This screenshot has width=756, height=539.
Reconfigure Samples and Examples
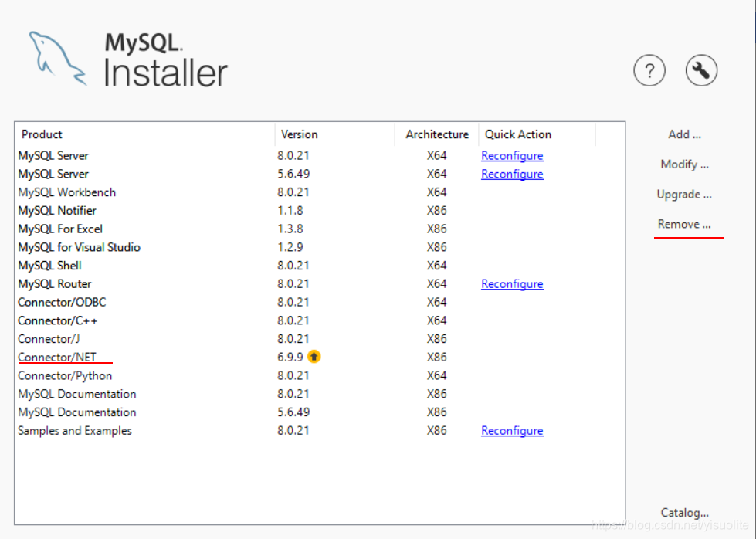coord(512,431)
